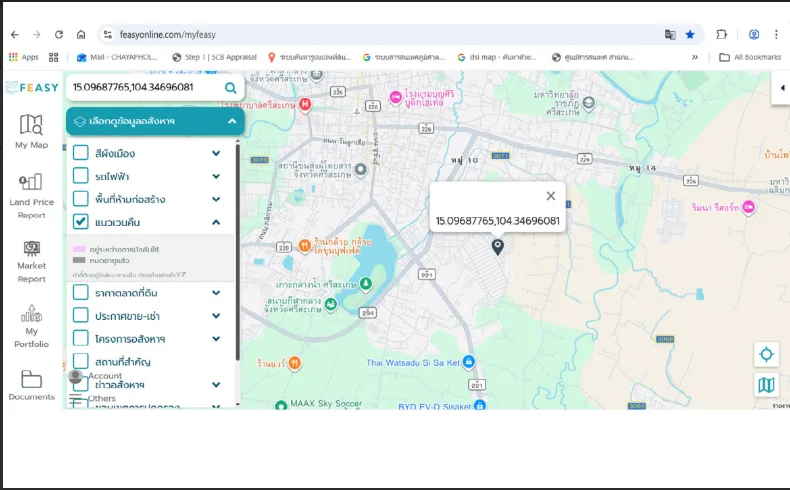Click the browser home icon
The height and width of the screenshot is (490, 790).
[x=81, y=35]
